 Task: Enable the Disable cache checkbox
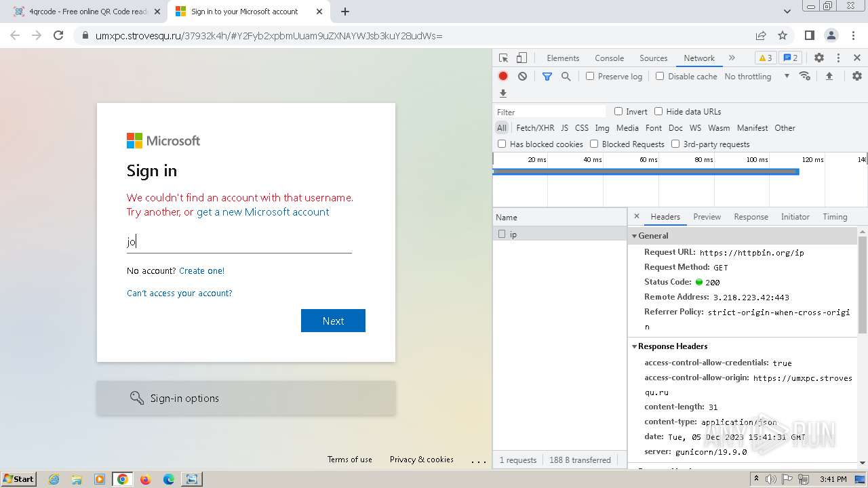[x=660, y=76]
